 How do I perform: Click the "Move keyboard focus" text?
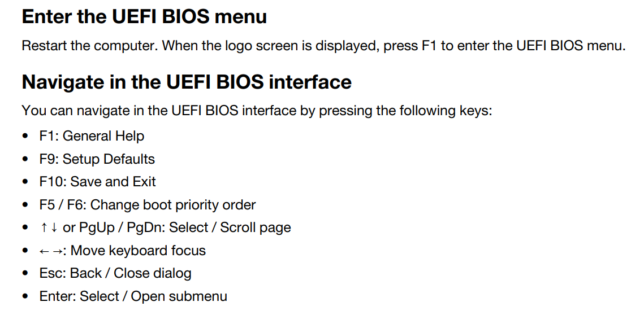[138, 251]
